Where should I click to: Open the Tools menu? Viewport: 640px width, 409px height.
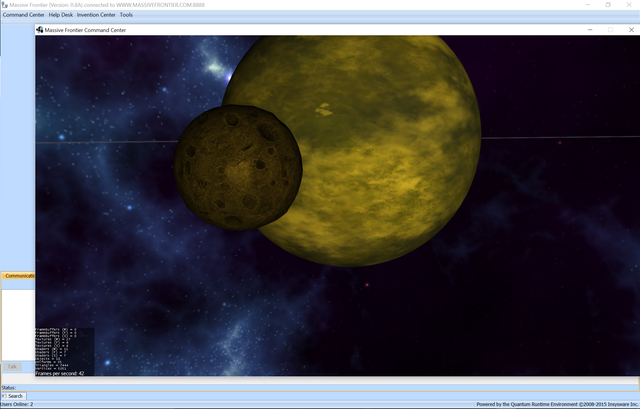coord(126,15)
